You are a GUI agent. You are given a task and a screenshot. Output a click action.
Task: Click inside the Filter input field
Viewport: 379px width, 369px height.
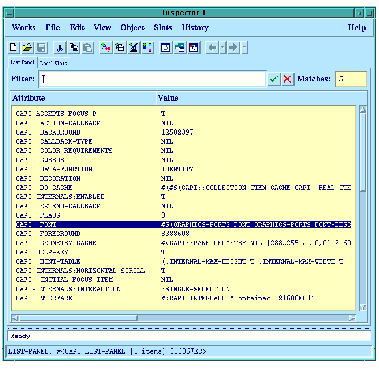152,79
